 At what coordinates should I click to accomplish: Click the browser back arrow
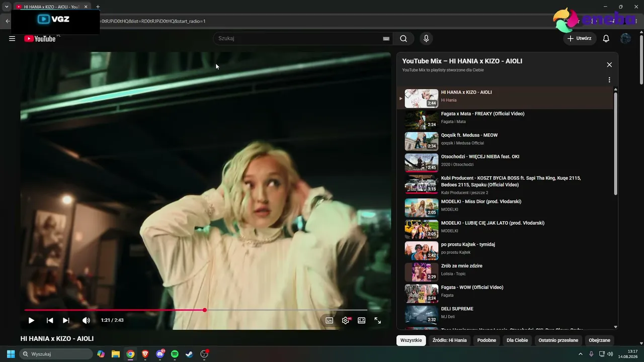point(8,21)
